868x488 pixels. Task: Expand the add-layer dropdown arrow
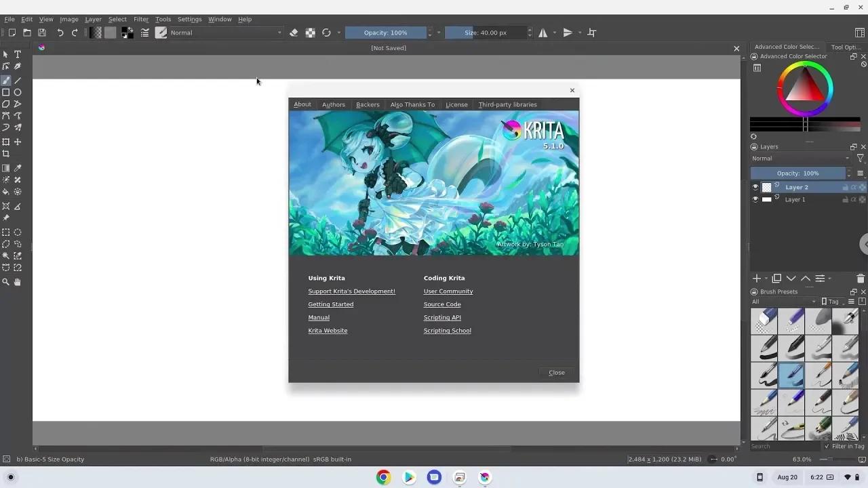[x=765, y=278]
